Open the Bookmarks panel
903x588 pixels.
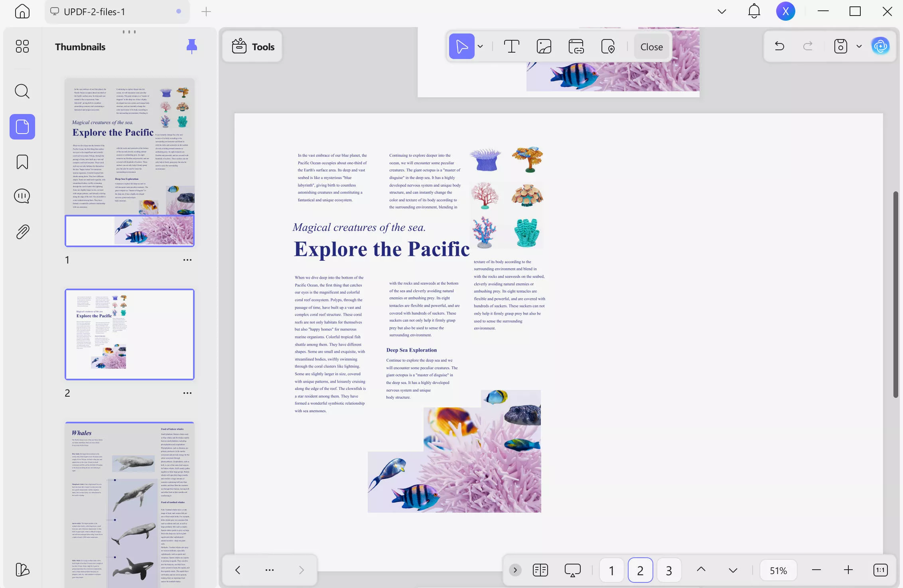tap(22, 162)
